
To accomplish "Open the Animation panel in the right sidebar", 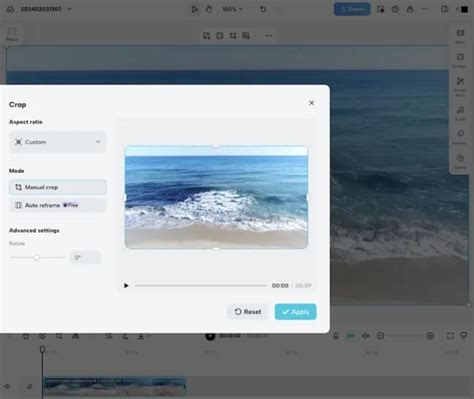I will (x=460, y=137).
